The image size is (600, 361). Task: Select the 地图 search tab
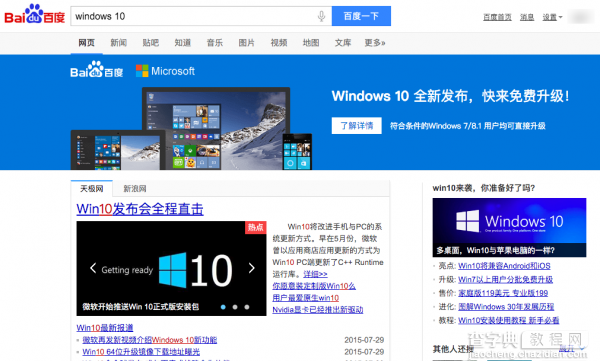coord(311,43)
